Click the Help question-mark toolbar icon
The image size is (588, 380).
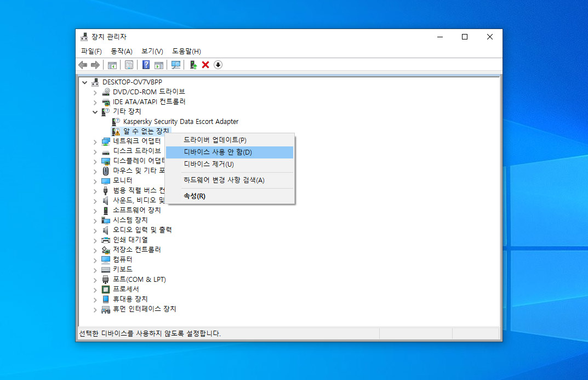[146, 65]
